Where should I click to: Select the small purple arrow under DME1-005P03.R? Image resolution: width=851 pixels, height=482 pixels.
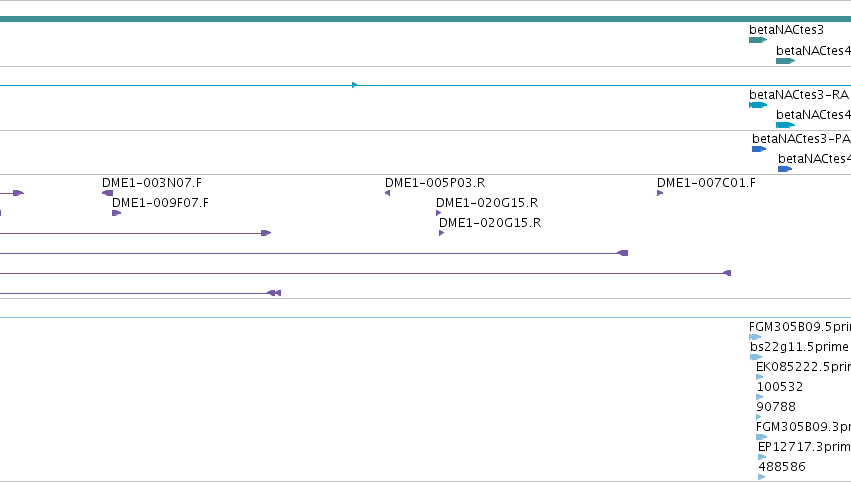pos(387,193)
